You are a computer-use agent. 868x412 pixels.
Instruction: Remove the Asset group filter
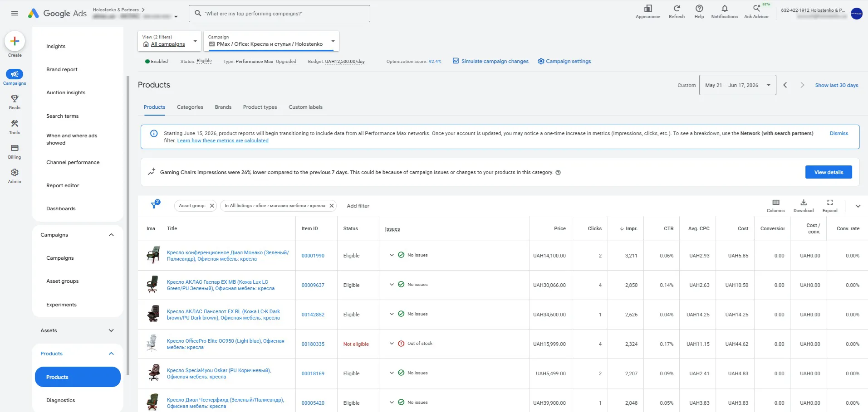(x=212, y=206)
